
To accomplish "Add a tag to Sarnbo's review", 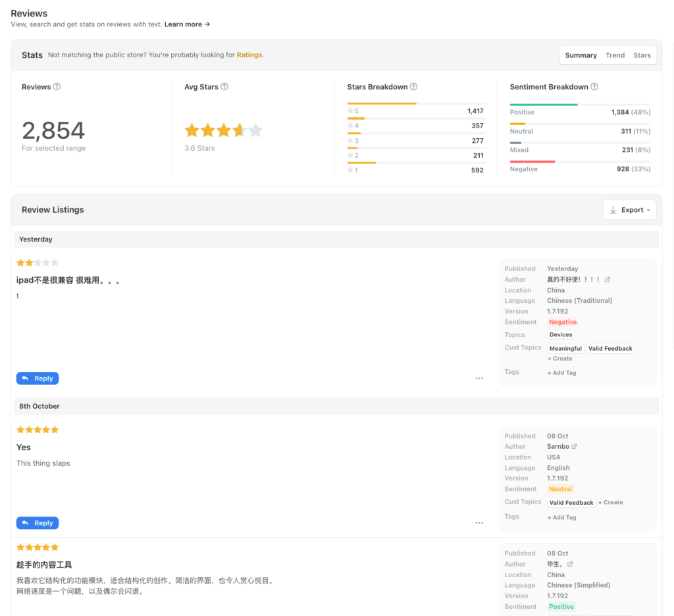I will coord(561,517).
